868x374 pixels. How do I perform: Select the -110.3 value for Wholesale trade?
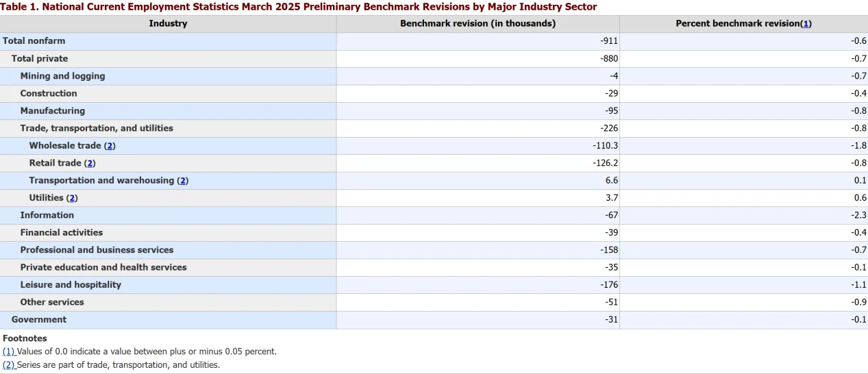(x=606, y=146)
